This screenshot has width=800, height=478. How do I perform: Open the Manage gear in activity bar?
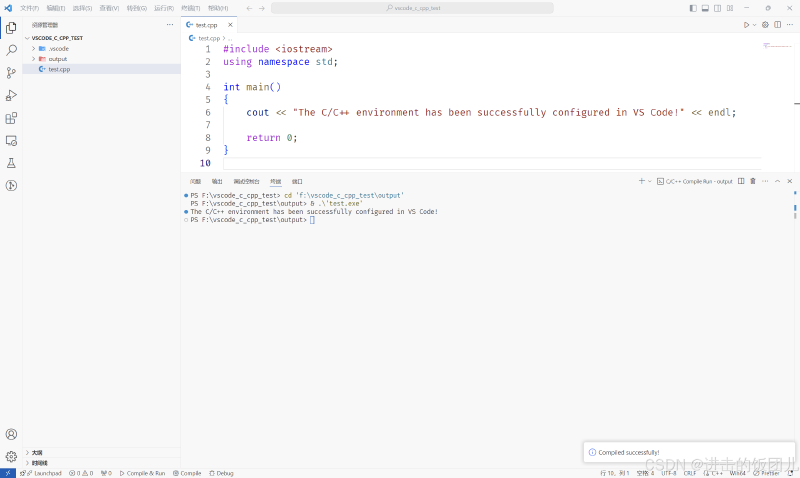(x=11, y=457)
